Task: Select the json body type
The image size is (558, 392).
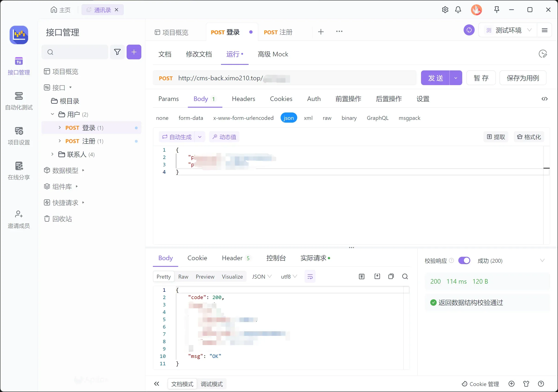Action: coord(289,118)
